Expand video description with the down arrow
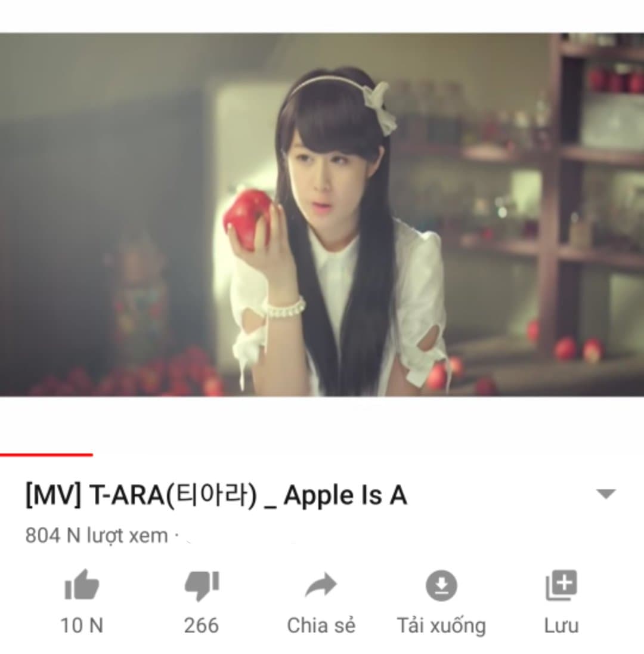The image size is (644, 654). point(606,494)
